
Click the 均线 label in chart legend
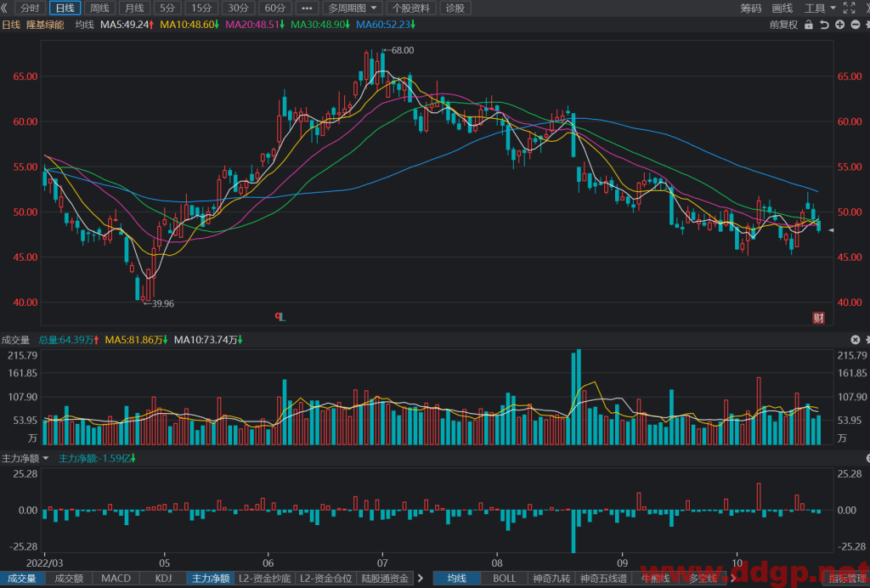click(84, 25)
